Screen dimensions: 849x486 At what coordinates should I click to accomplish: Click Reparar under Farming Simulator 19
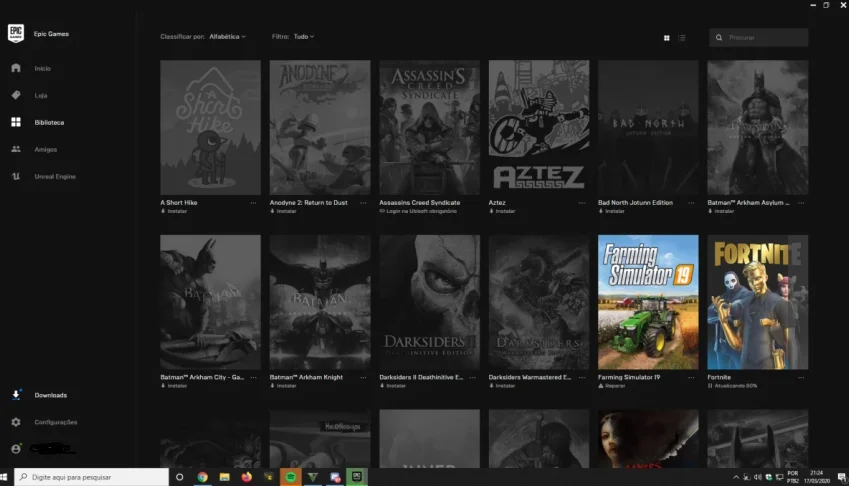click(612, 386)
